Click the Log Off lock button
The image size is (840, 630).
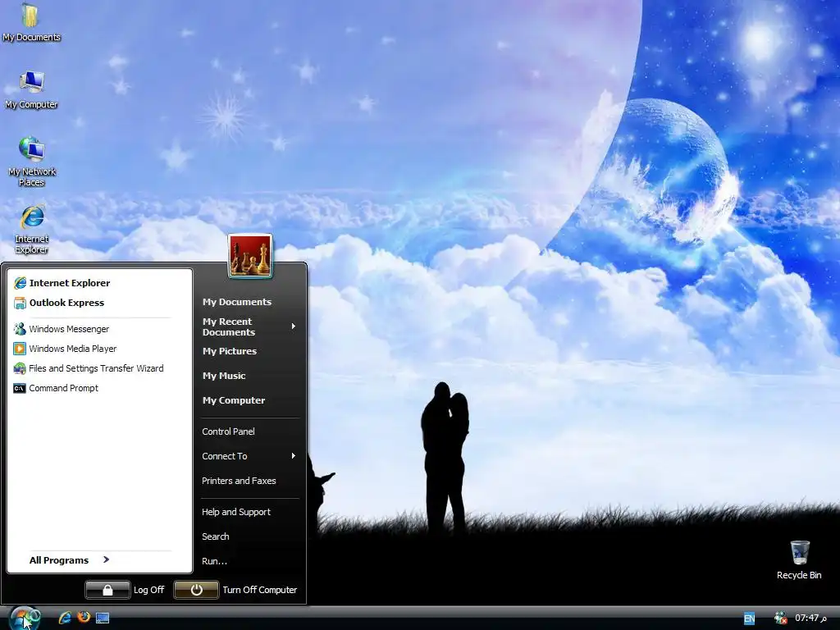pyautogui.click(x=107, y=590)
